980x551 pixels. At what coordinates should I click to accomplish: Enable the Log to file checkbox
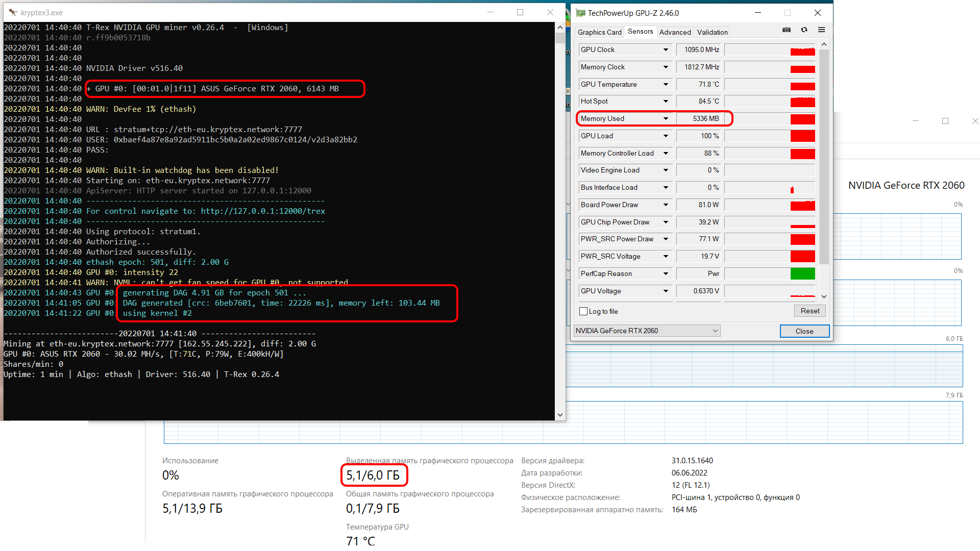coord(583,311)
